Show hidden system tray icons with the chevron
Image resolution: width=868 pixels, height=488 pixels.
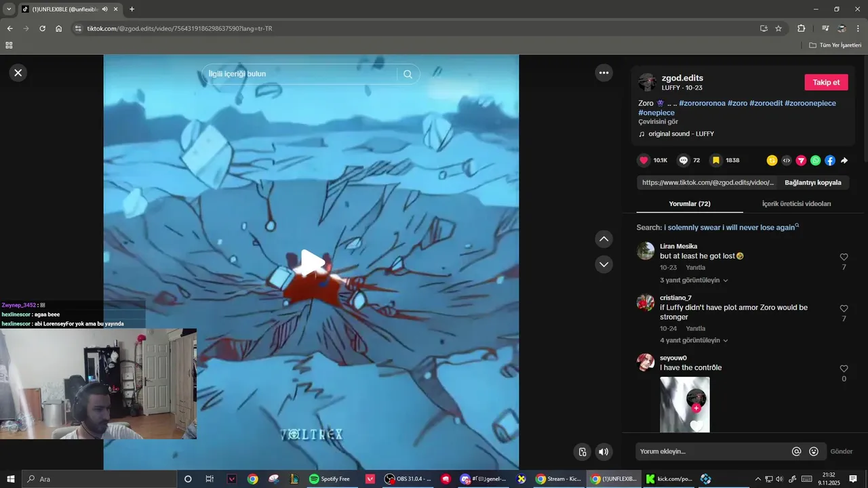click(x=758, y=479)
